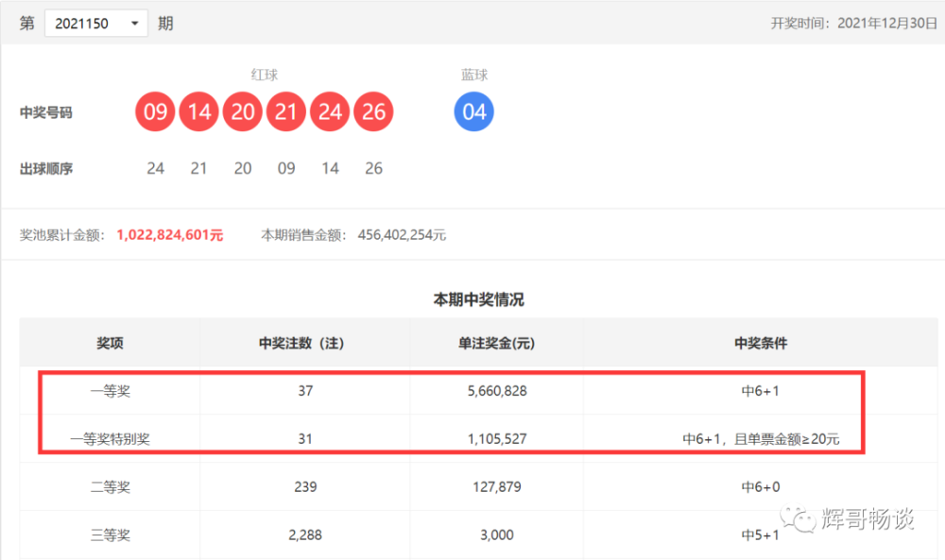Click the 本期中奖情况 table title

click(x=478, y=299)
